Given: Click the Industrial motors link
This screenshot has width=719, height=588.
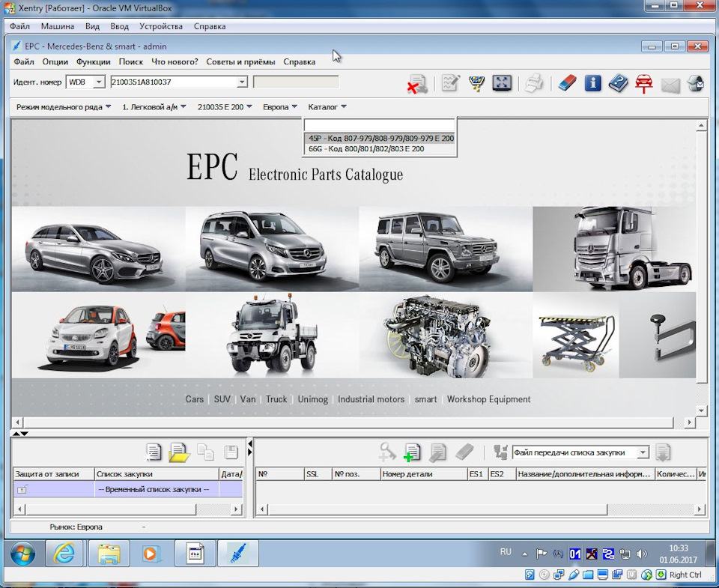Looking at the screenshot, I should 371,399.
